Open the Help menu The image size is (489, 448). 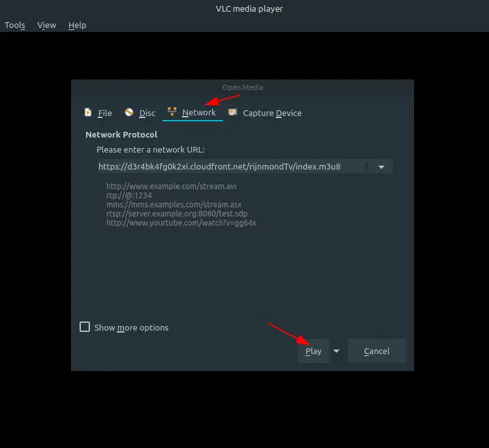pyautogui.click(x=78, y=25)
